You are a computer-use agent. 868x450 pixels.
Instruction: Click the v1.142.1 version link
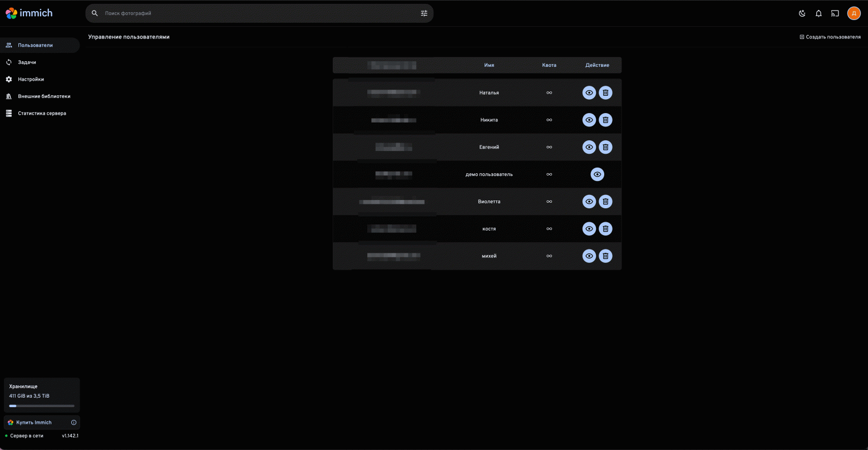click(x=70, y=436)
